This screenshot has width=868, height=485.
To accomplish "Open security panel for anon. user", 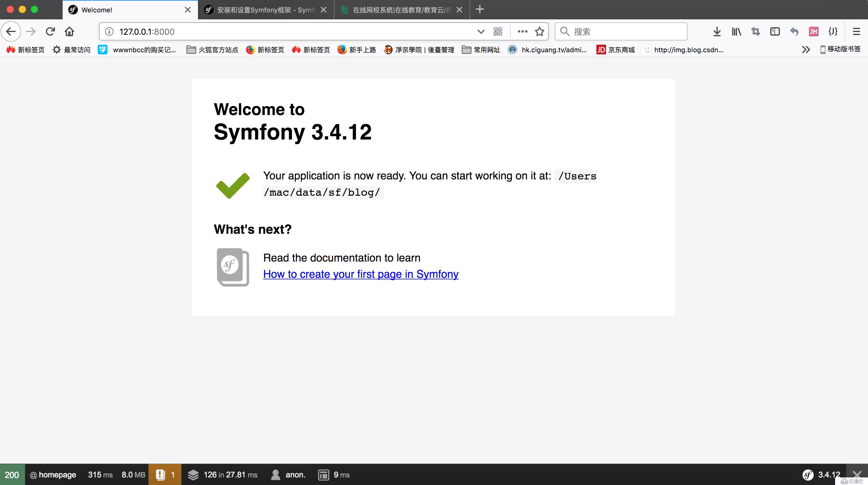I will tap(288, 474).
